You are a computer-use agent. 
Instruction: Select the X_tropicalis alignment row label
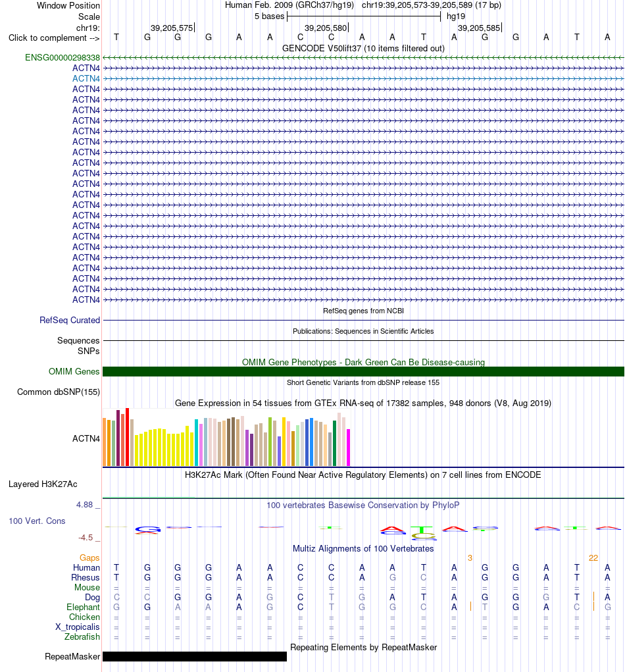(77, 627)
